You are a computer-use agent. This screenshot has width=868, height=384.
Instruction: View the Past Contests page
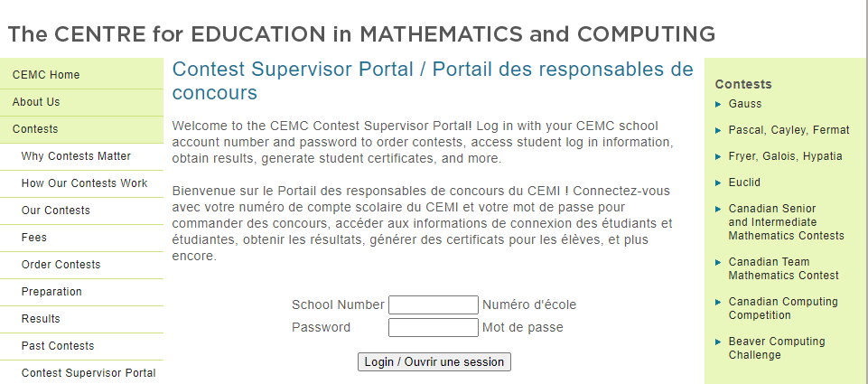point(58,346)
